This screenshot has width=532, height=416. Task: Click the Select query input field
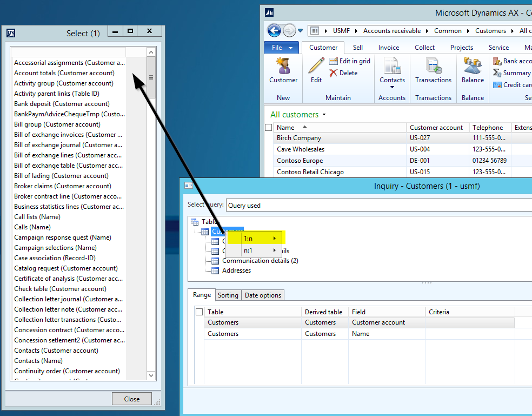378,206
